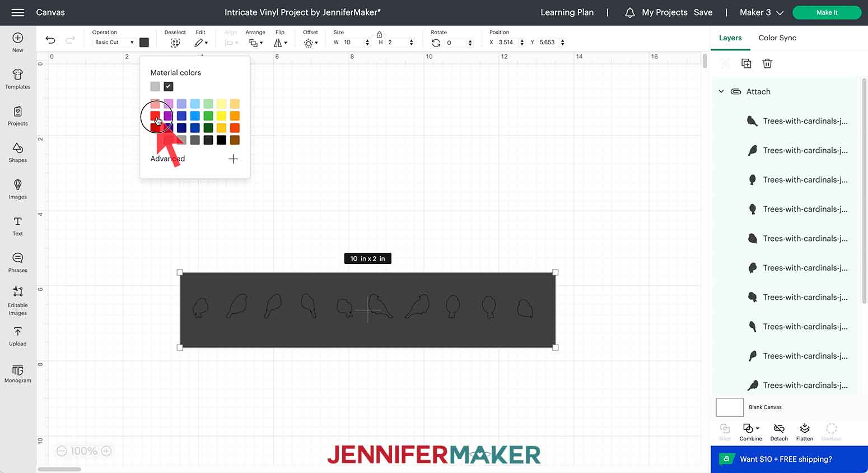Click the project title text

tap(302, 12)
